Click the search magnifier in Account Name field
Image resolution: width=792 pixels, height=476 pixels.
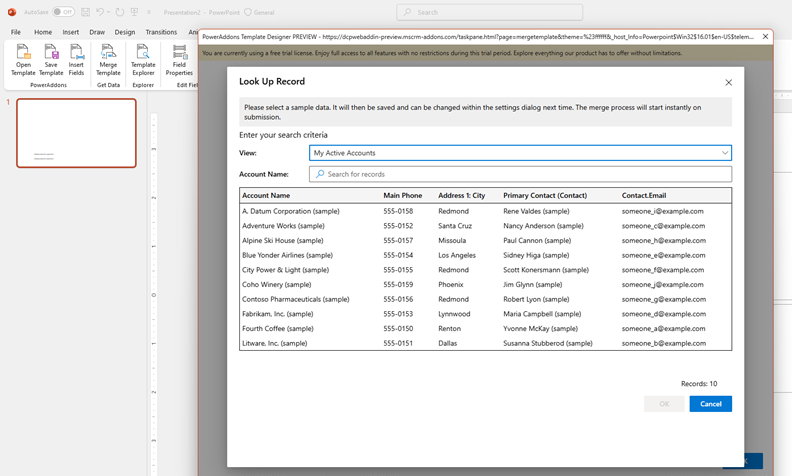coord(320,174)
